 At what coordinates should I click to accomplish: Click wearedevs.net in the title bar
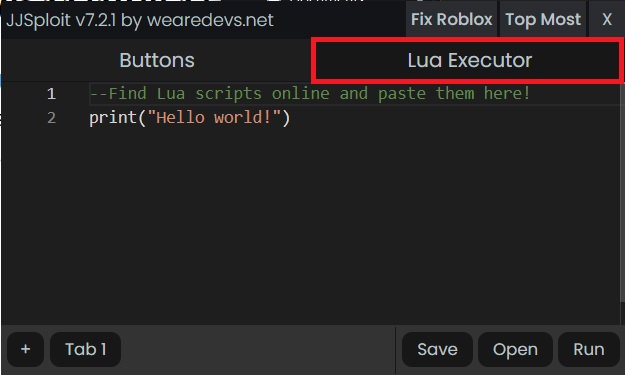210,20
